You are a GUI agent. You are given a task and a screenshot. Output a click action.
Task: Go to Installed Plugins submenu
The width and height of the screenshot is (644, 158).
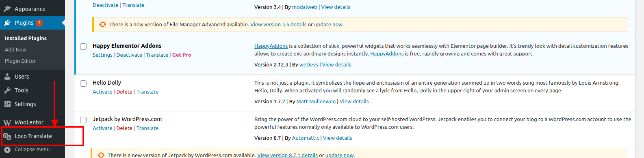click(x=26, y=38)
